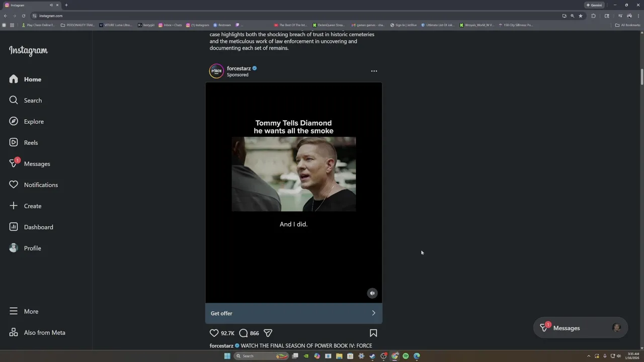Open your Profile page
Image resolution: width=644 pixels, height=362 pixels.
(x=25, y=248)
